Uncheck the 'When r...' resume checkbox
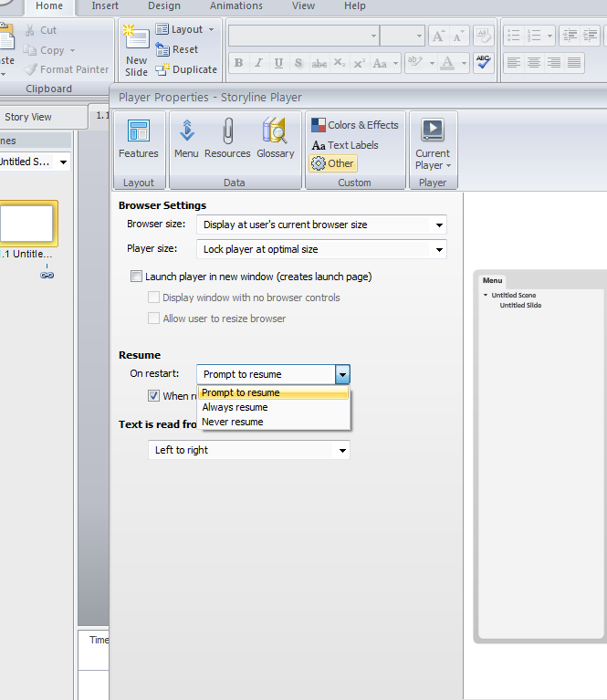The width and height of the screenshot is (607, 700). [153, 395]
